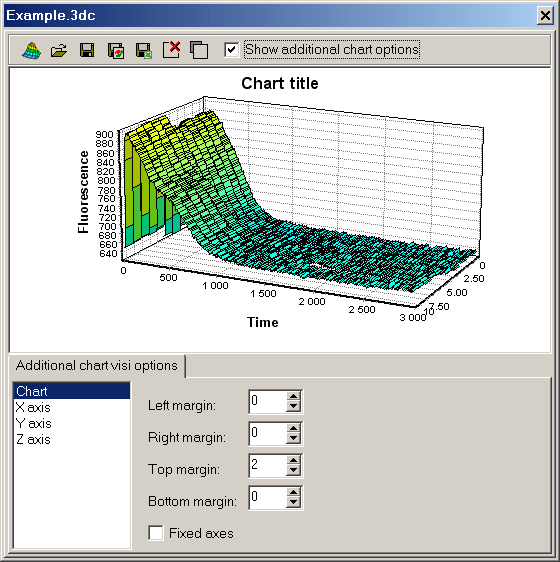Viewport: 560px width, 562px height.
Task: Save chart as image icon
Action: click(115, 51)
